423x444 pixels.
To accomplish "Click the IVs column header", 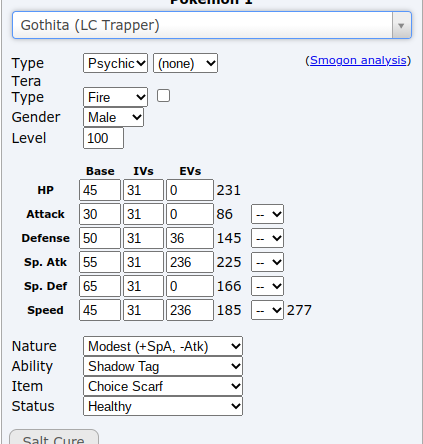I will click(x=143, y=171).
